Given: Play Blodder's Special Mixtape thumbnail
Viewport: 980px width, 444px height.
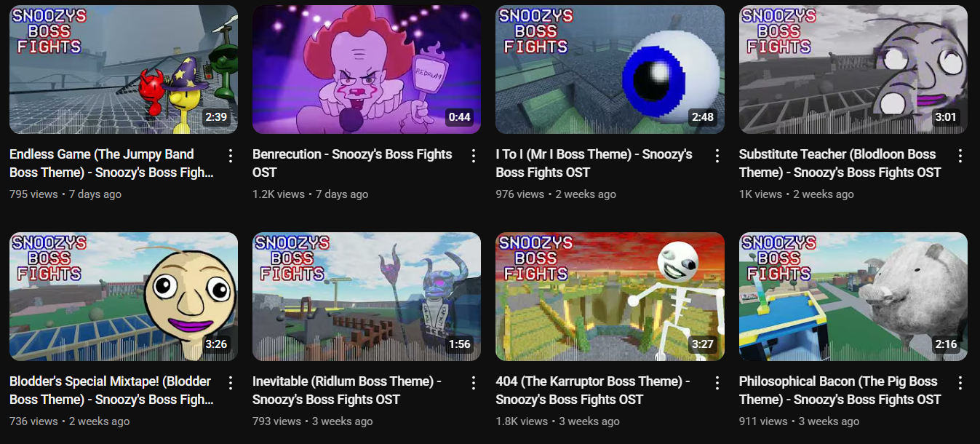Looking at the screenshot, I should point(124,297).
